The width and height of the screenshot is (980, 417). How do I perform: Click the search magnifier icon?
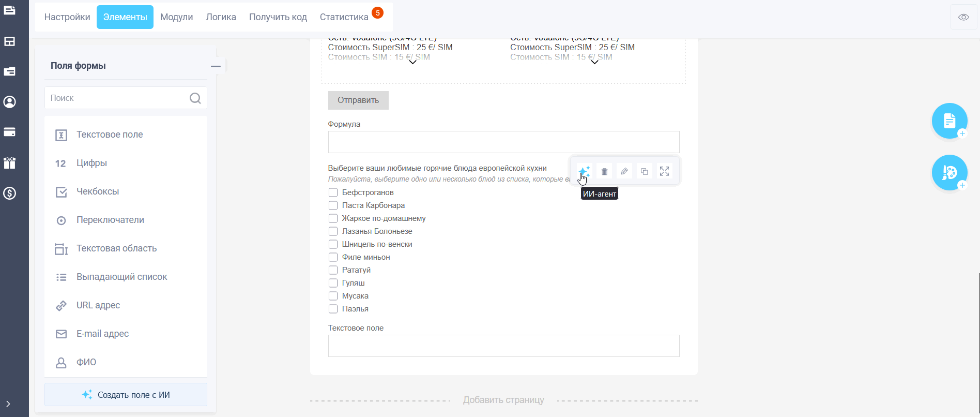click(195, 98)
